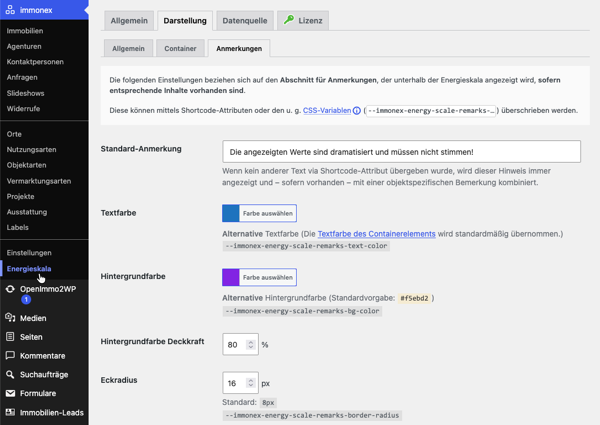
Task: Open the top-level Allgemein tab
Action: click(x=129, y=21)
